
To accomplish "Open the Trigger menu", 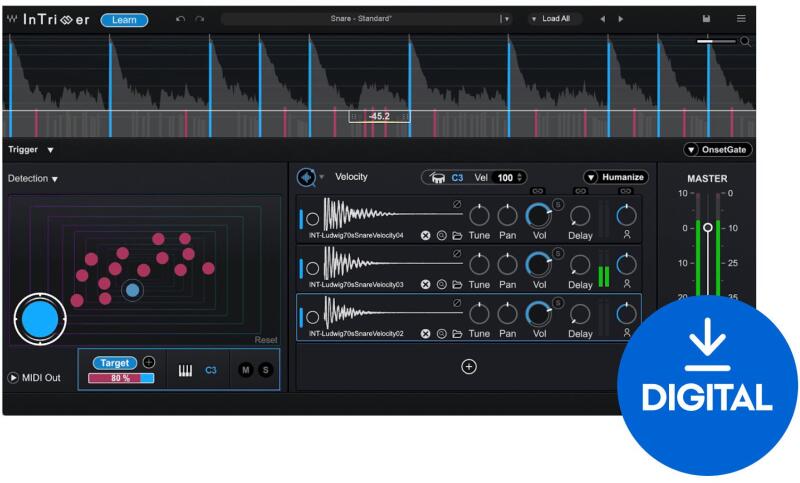I will tap(31, 149).
